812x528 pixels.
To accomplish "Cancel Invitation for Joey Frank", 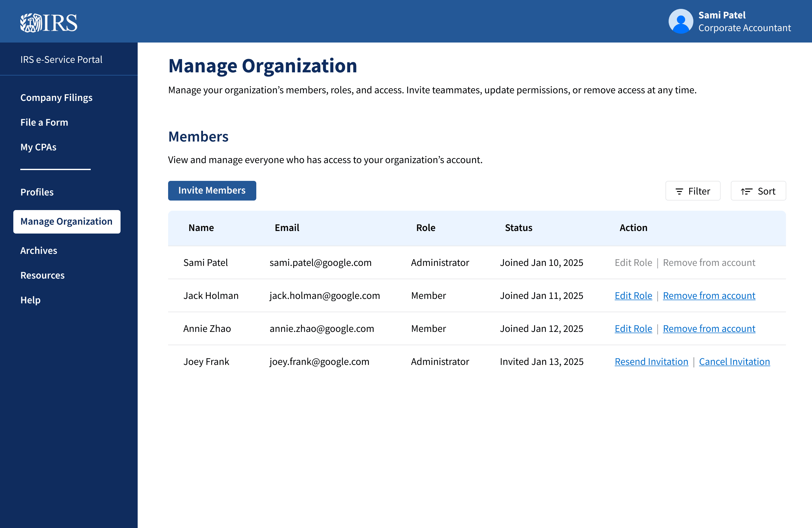I will tap(734, 362).
